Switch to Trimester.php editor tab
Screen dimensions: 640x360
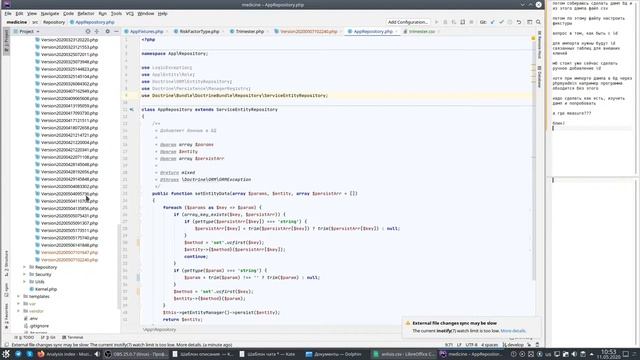(249, 31)
